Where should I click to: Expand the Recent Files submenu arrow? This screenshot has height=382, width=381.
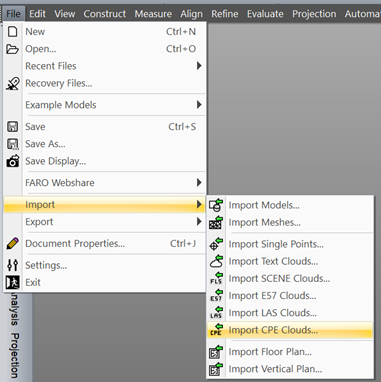pyautogui.click(x=199, y=66)
